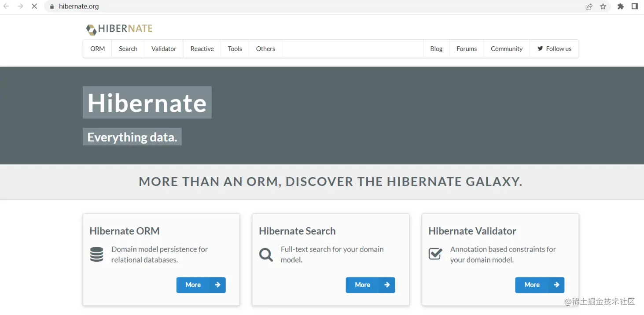Viewport: 644px width, 315px height.
Task: Click the browser back arrow
Action: pos(6,7)
